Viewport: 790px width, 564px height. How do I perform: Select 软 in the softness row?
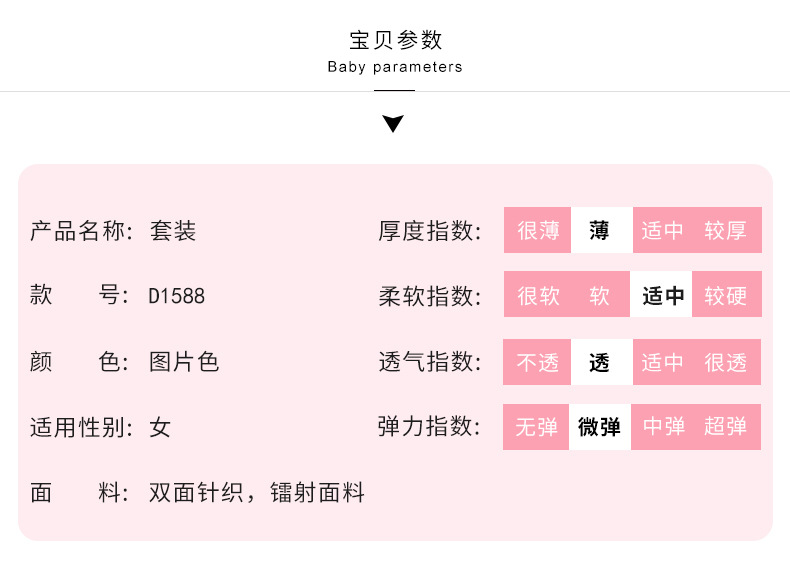click(600, 296)
